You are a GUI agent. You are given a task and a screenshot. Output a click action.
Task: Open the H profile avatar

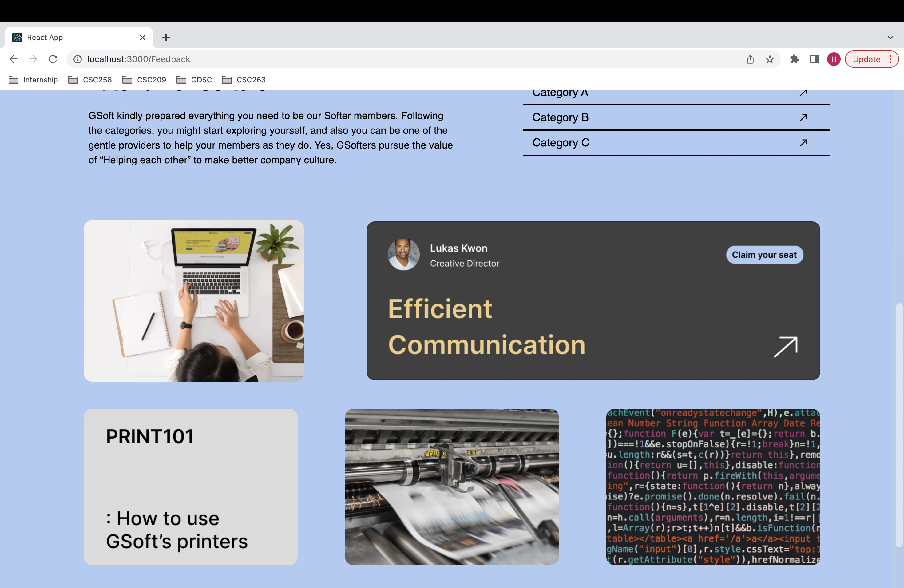coord(834,59)
